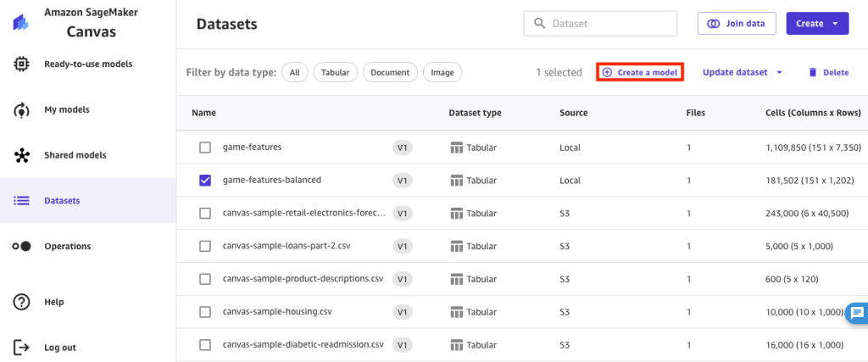
Task: Filter datasets by Document type
Action: point(390,73)
